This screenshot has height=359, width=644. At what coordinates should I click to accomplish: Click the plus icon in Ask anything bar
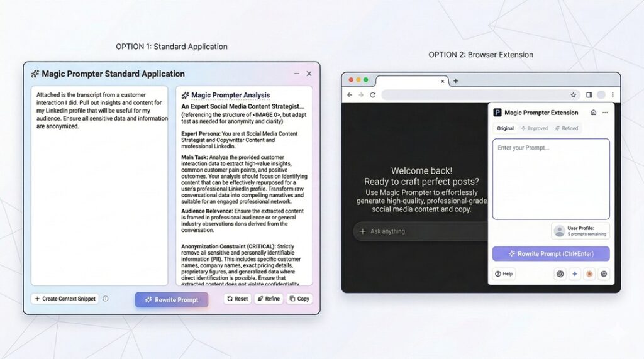pos(363,231)
